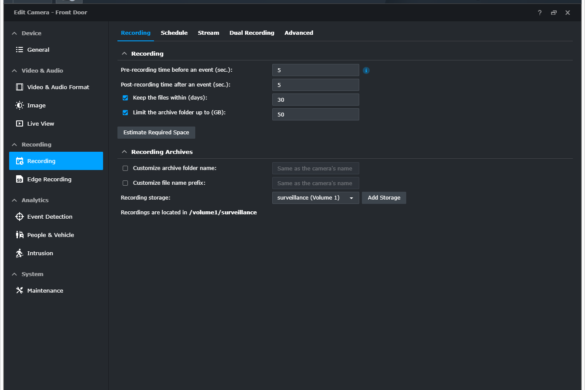585x390 pixels.
Task: Open the Recording storage dropdown
Action: tap(315, 198)
